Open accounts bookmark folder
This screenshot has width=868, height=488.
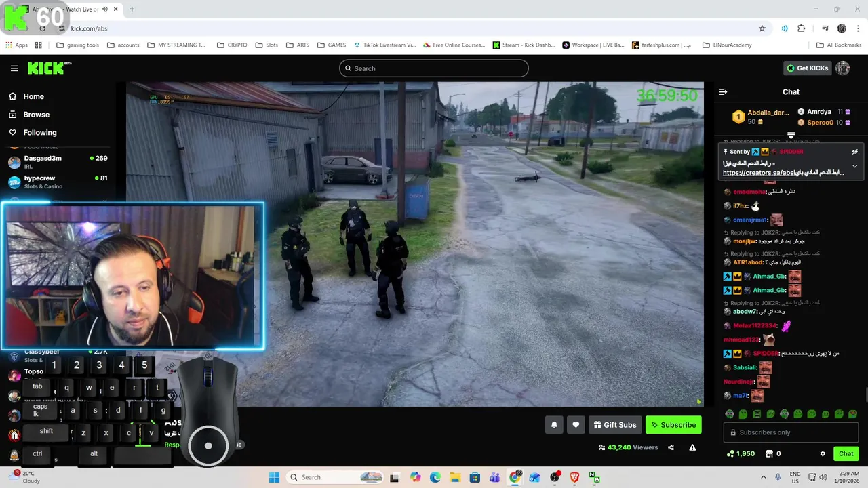click(x=123, y=45)
